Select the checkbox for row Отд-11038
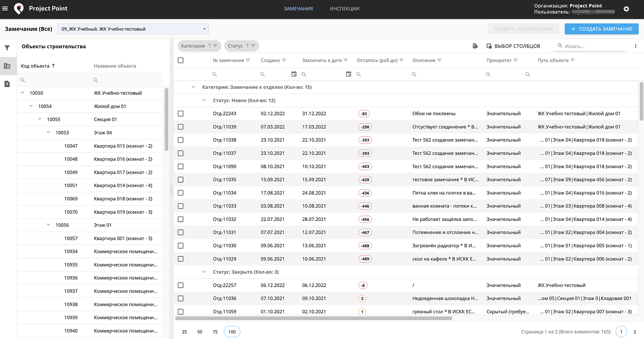This screenshot has height=339, width=644. pyautogui.click(x=181, y=140)
